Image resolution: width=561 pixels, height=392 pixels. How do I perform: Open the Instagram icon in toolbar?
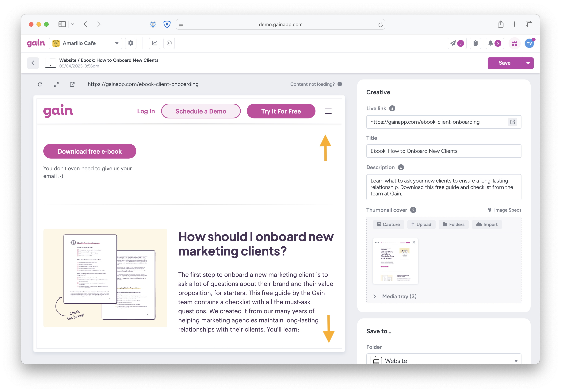click(x=169, y=43)
